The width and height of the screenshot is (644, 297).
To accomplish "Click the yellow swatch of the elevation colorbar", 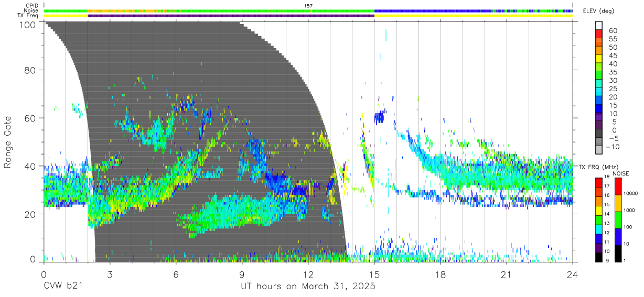I will pos(599,59).
